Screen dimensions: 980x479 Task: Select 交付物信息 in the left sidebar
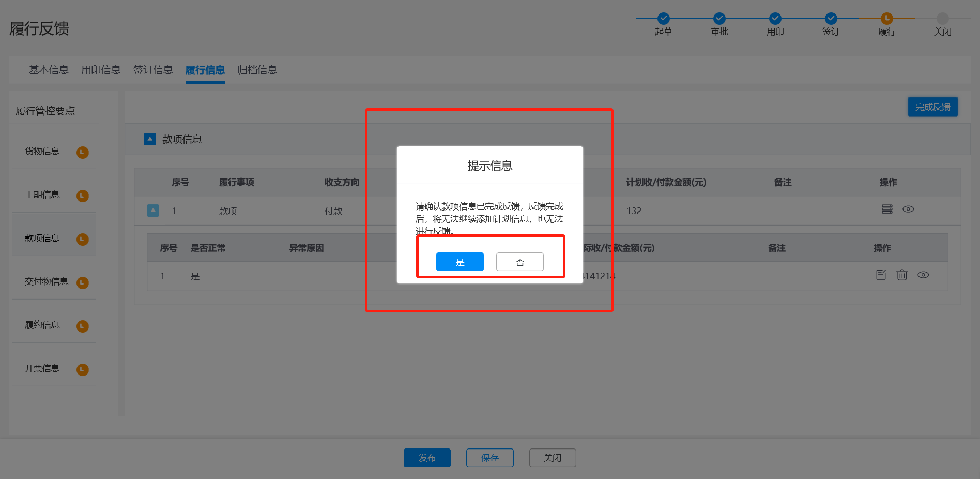coord(47,281)
